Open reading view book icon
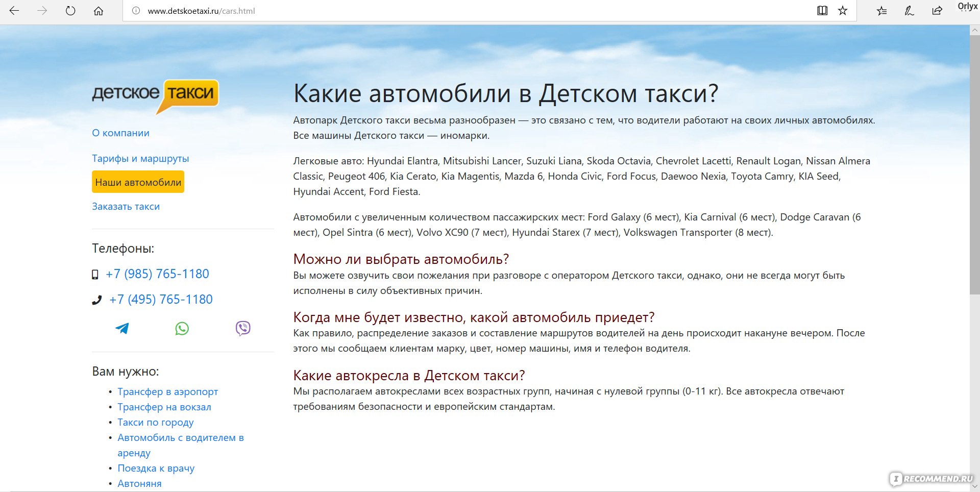 click(x=822, y=11)
